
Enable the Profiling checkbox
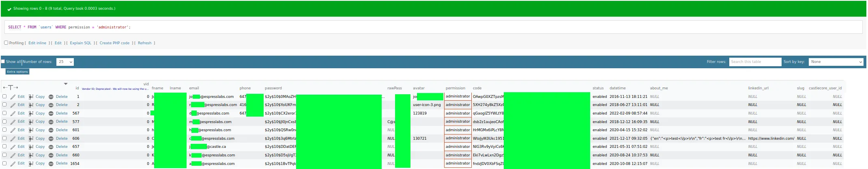click(6, 43)
